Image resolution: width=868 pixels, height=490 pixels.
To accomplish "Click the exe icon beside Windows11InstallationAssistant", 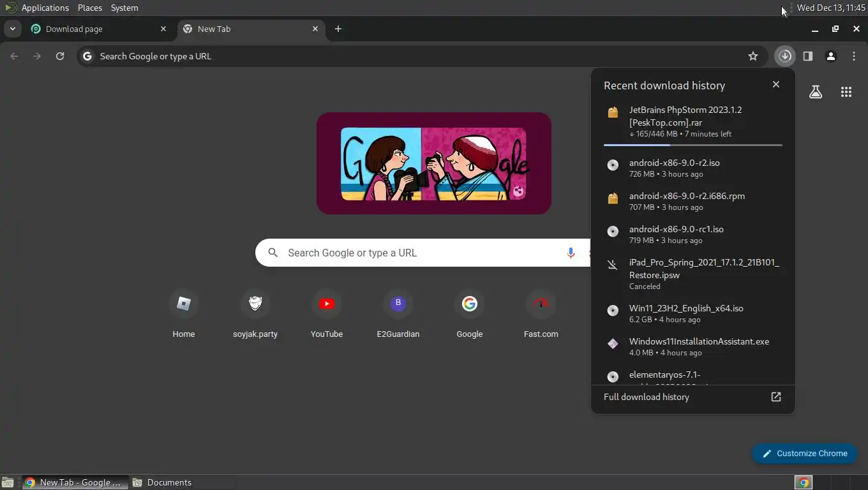I will pos(613,344).
